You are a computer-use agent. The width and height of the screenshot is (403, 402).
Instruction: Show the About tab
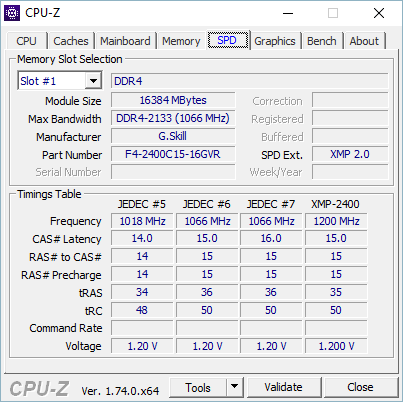[364, 41]
